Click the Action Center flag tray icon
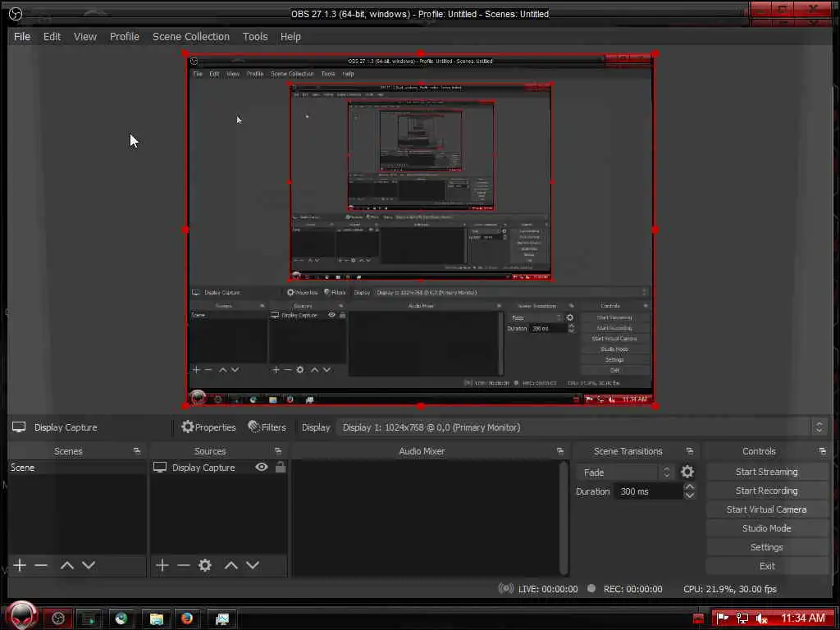The image size is (840, 630). coord(722,619)
